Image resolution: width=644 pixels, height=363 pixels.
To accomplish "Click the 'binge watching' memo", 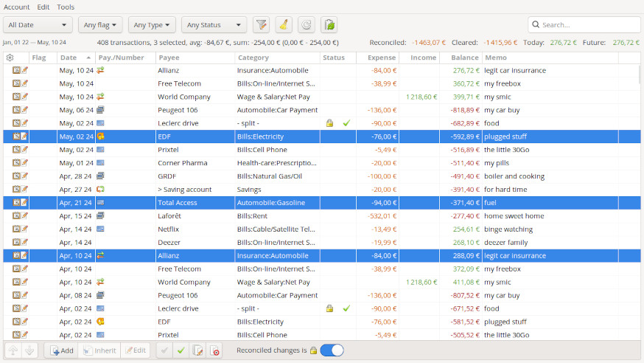I will (x=508, y=229).
